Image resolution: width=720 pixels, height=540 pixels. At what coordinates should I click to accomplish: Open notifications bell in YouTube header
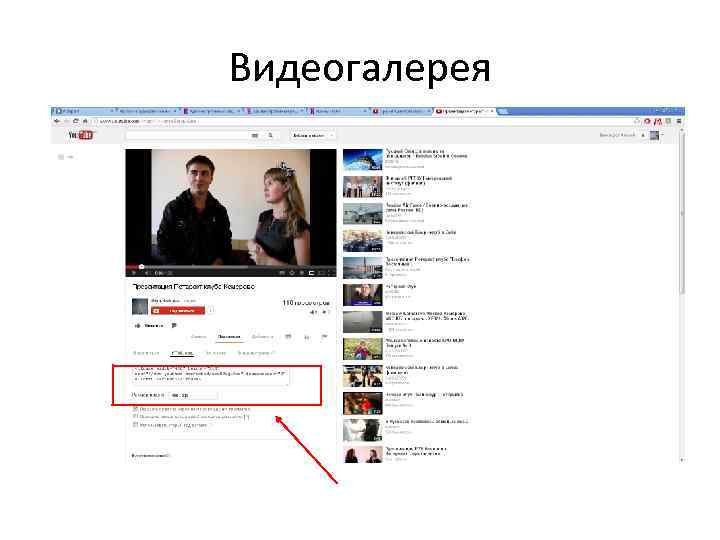coord(643,135)
